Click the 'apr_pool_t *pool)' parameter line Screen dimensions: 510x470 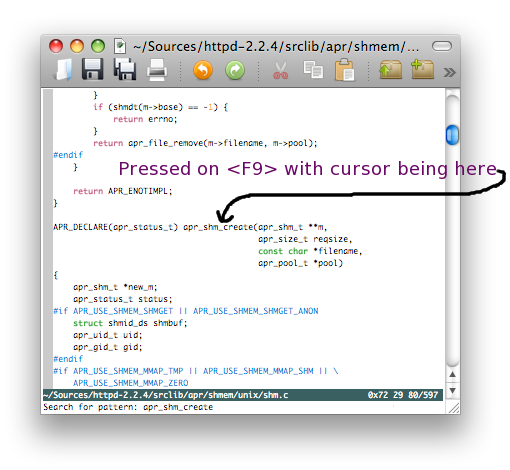(x=300, y=263)
